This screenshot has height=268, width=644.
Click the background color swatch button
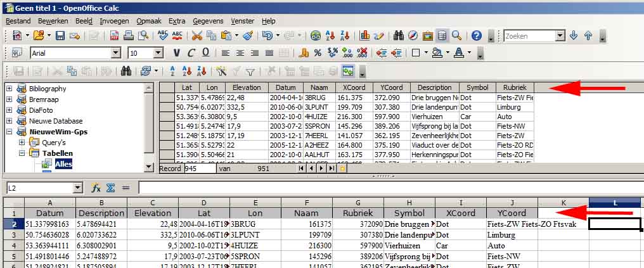click(x=437, y=53)
